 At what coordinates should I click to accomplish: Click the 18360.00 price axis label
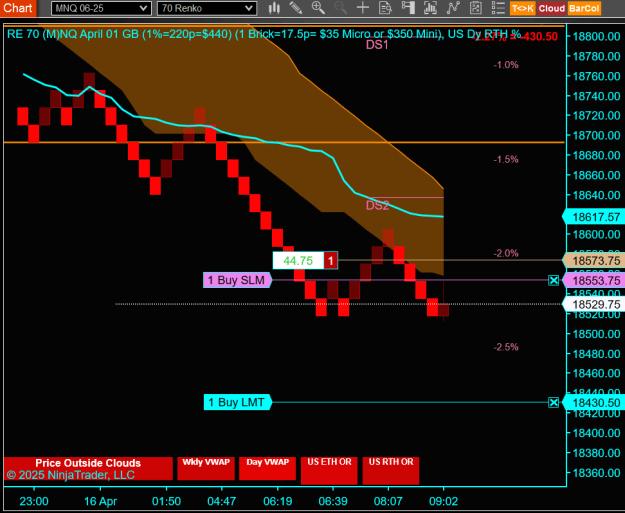(x=596, y=473)
